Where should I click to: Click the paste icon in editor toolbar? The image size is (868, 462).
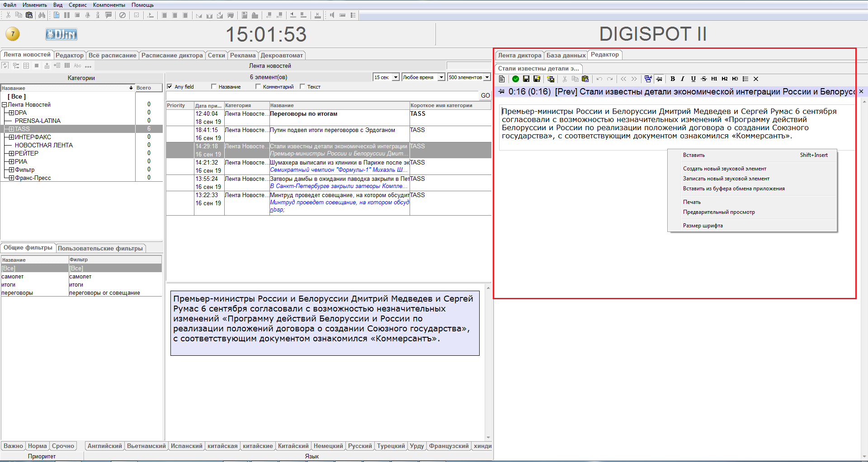coord(585,79)
